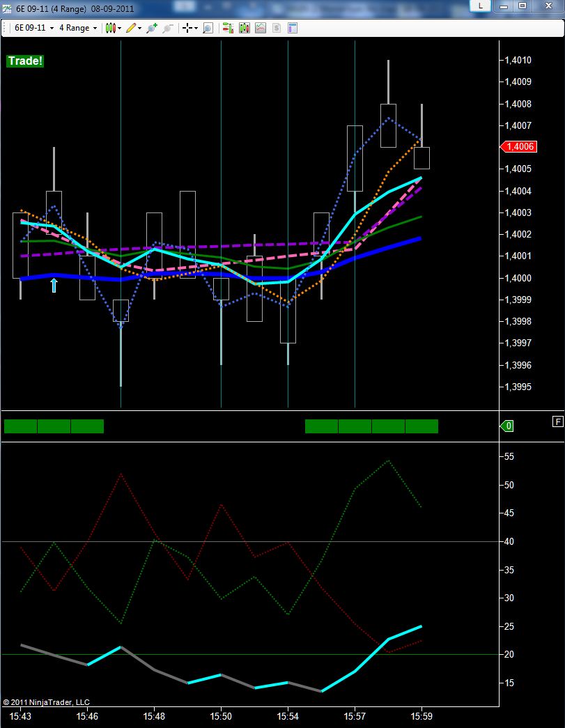Click the 20 value on indicator axis
Image resolution: width=565 pixels, height=728 pixels.
pyautogui.click(x=509, y=654)
